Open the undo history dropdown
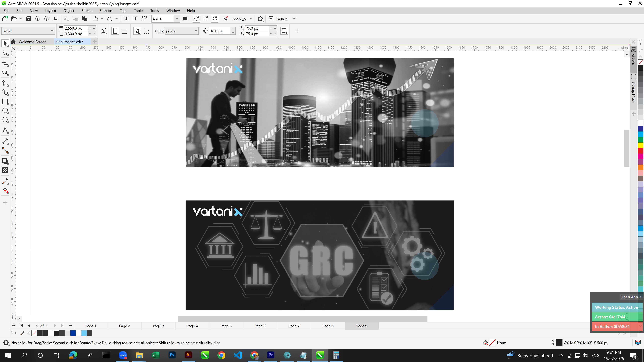The image size is (644, 362). pos(102,19)
